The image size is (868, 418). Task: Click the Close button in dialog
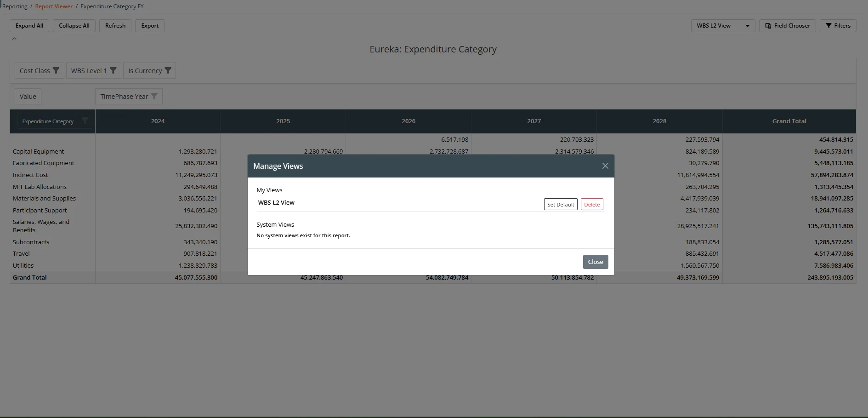(x=596, y=262)
